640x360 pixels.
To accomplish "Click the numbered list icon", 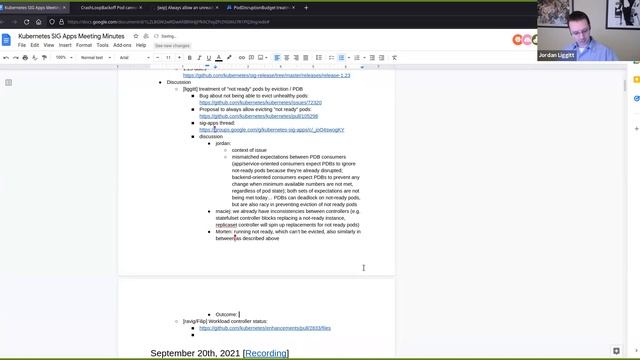I will coord(357,58).
